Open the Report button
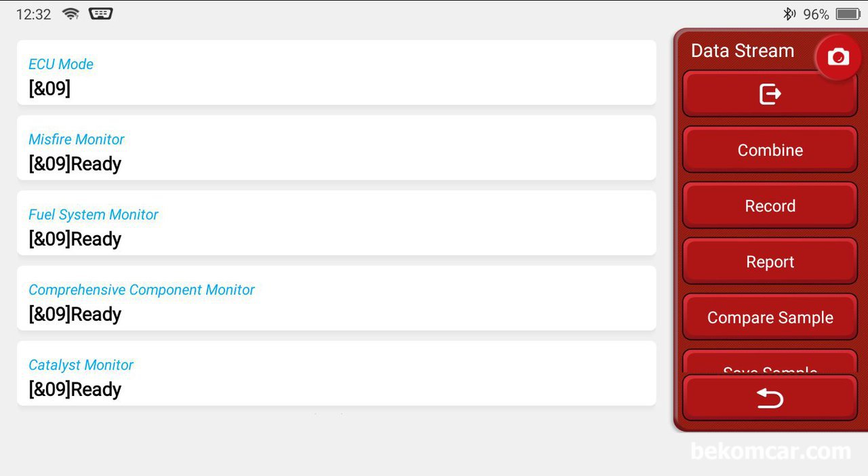This screenshot has width=868, height=476. pos(770,262)
